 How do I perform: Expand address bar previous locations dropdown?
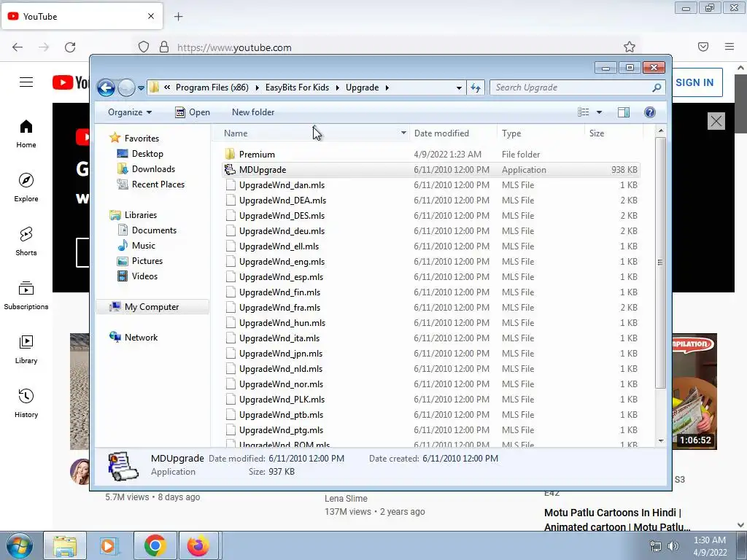point(459,87)
